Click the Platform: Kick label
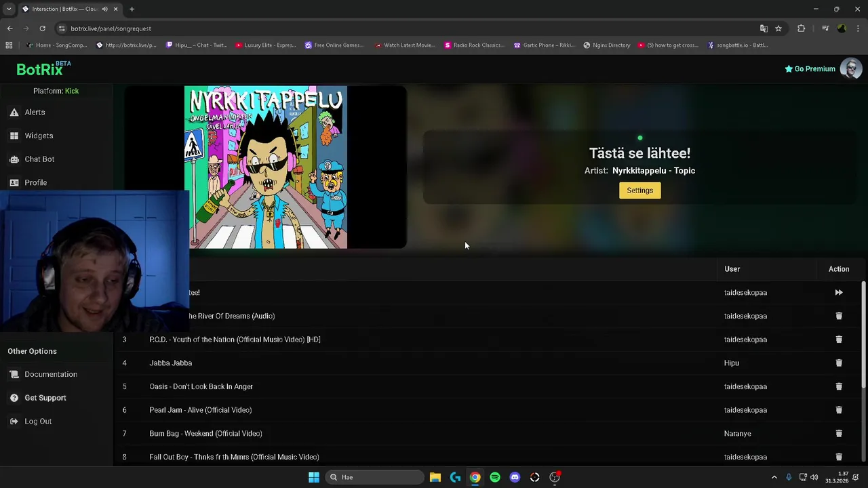Screen dimensions: 868x488 click(56, 91)
